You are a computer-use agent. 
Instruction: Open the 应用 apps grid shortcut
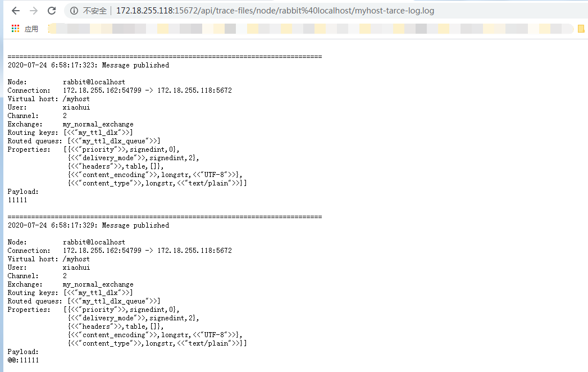pyautogui.click(x=25, y=29)
